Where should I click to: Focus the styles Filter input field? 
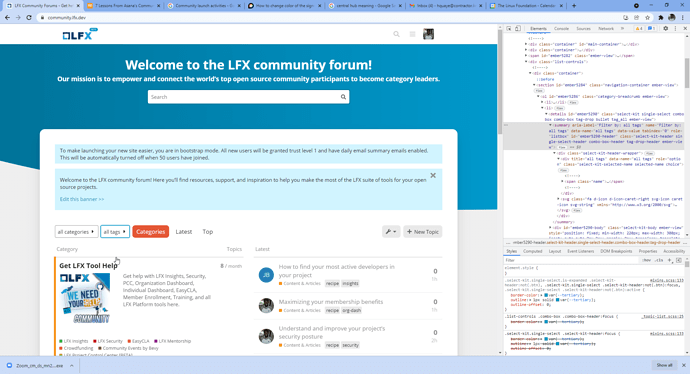click(x=571, y=260)
